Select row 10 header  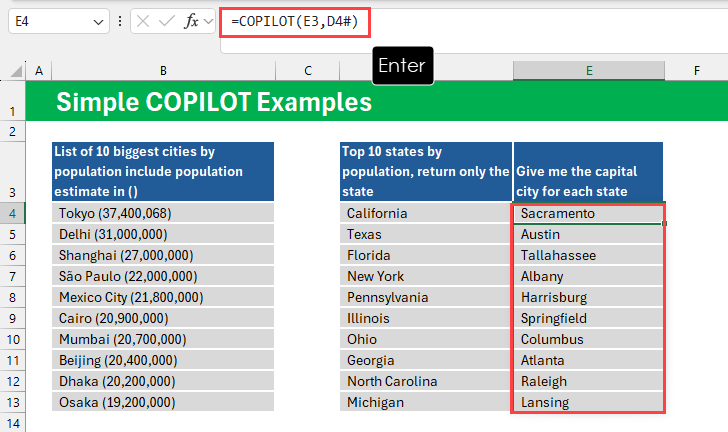point(13,340)
